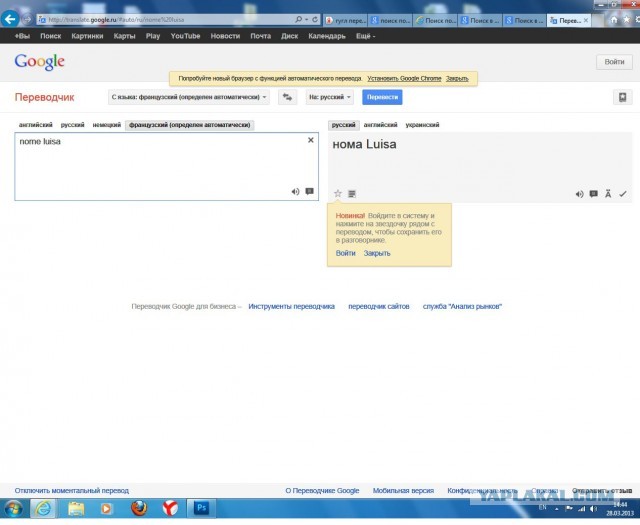Click the transliteration Ä icon
Image resolution: width=640 pixels, height=525 pixels.
click(608, 194)
